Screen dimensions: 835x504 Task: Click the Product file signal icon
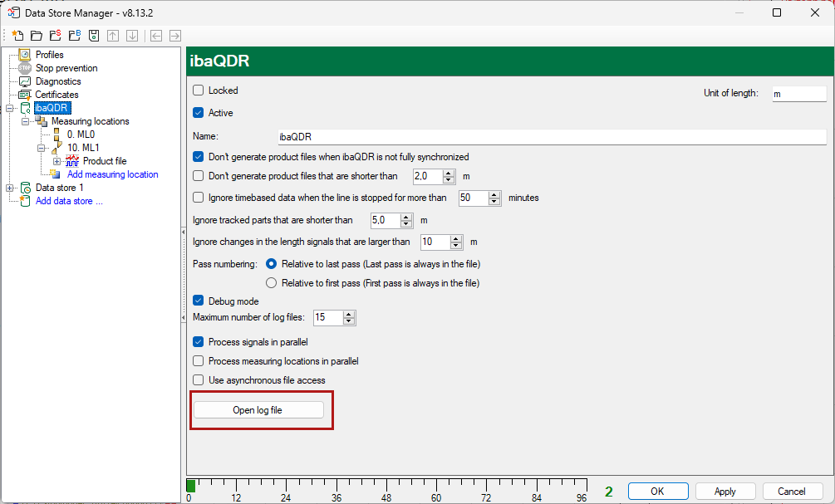[72, 161]
